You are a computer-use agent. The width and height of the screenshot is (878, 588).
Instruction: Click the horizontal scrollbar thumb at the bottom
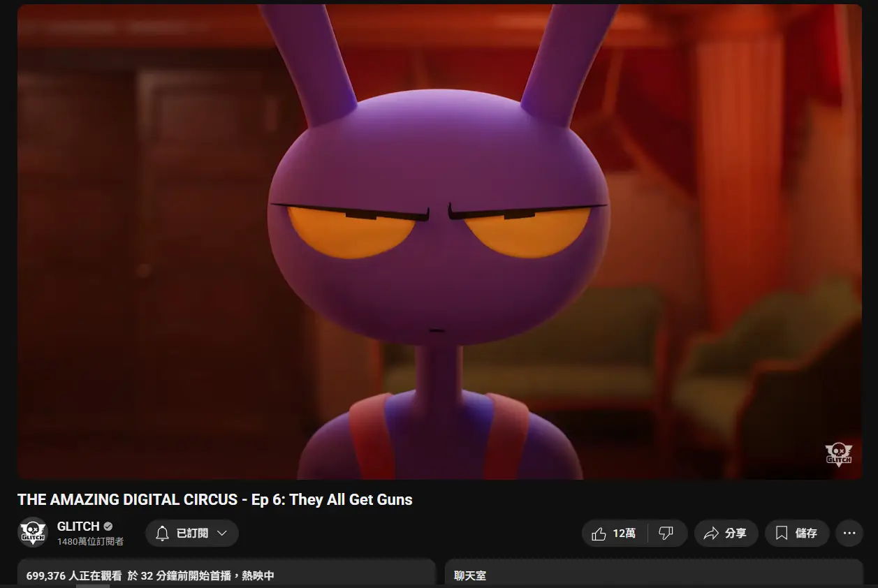click(x=93, y=586)
